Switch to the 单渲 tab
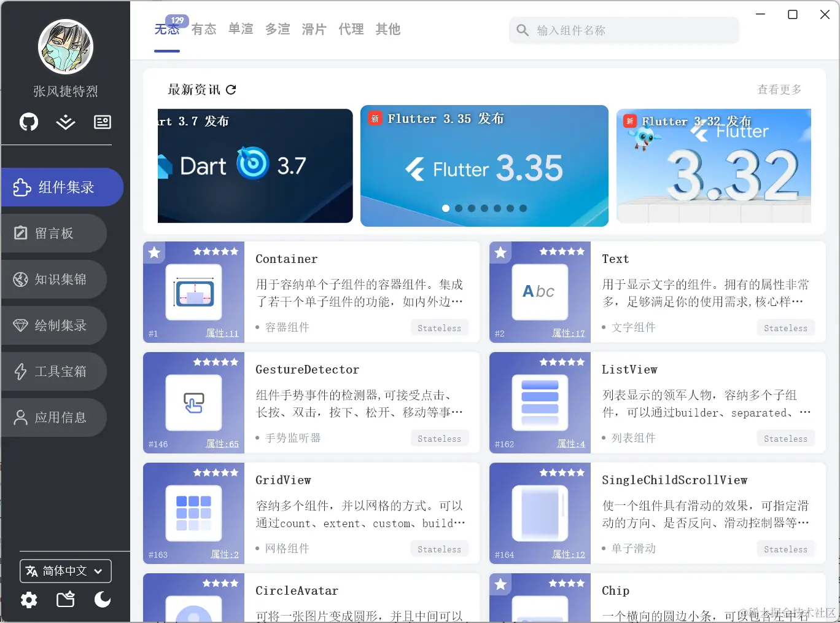This screenshot has width=840, height=623. (x=241, y=29)
